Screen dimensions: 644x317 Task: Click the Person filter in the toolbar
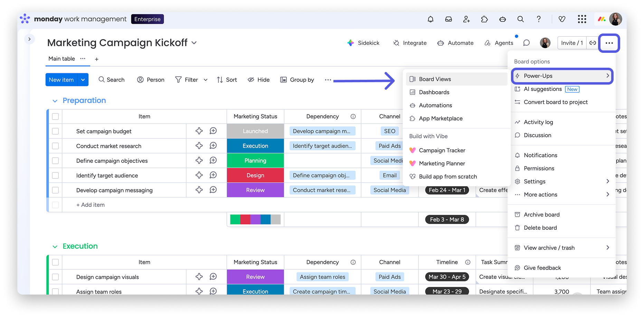(x=151, y=80)
